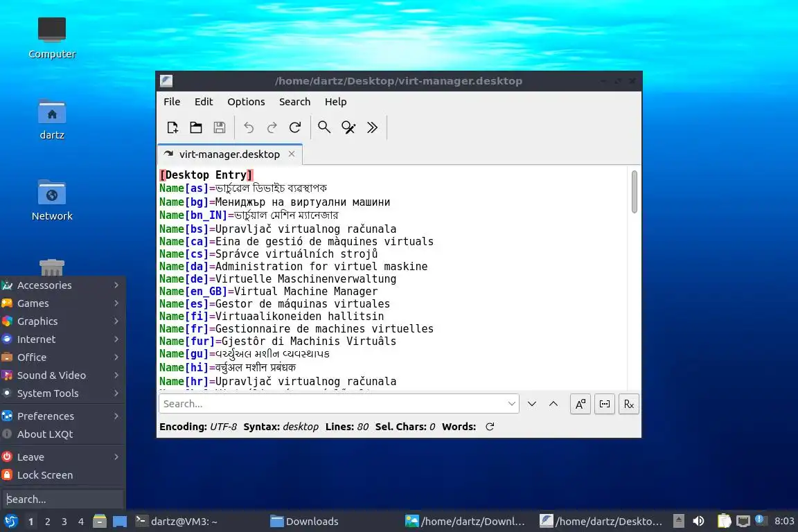
Task: Jump to previous search match
Action: pos(553,404)
